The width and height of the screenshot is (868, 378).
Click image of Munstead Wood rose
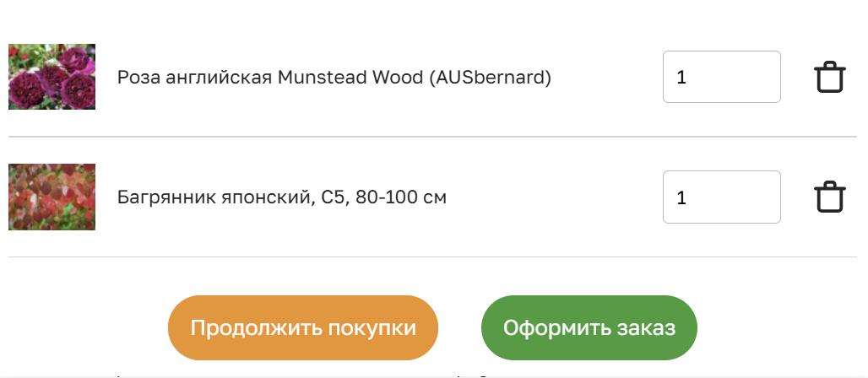tap(52, 77)
